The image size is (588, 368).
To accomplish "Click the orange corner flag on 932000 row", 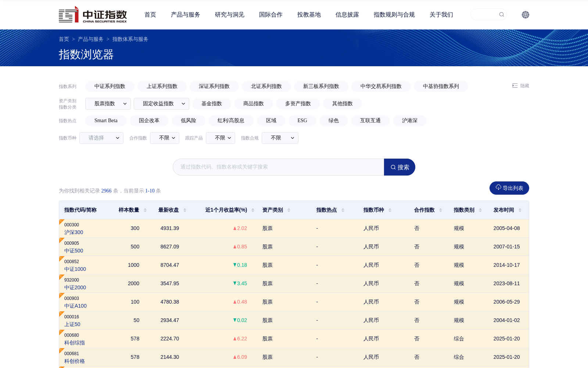I will (61, 277).
